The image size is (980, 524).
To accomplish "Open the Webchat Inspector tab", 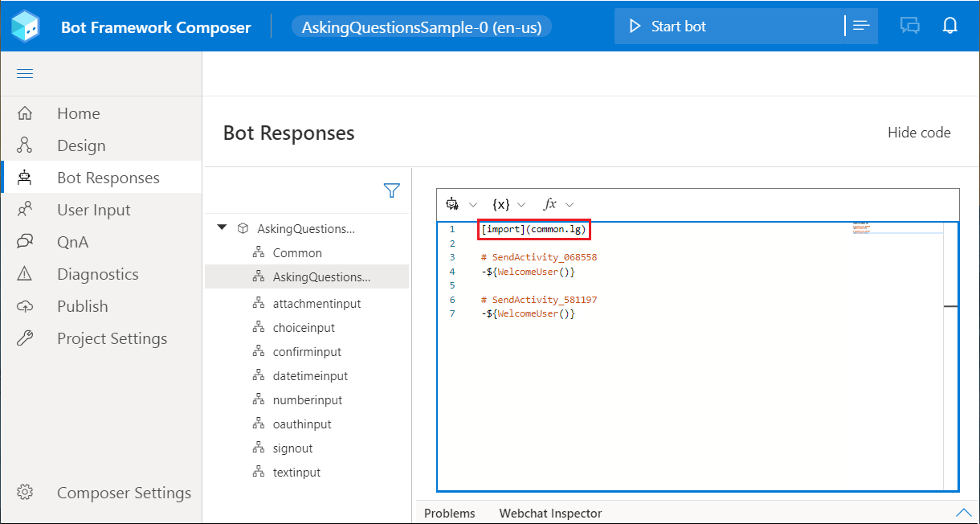I will tap(550, 513).
